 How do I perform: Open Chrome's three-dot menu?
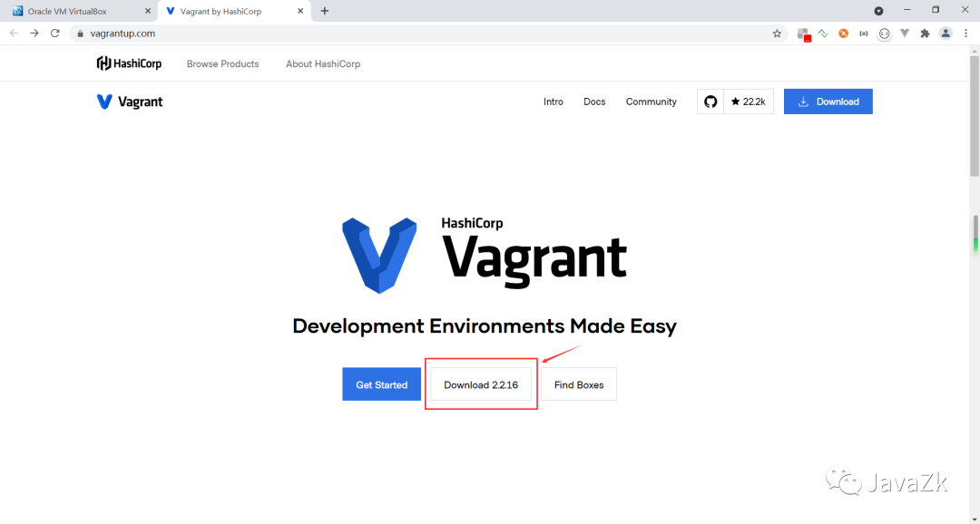pos(965,34)
